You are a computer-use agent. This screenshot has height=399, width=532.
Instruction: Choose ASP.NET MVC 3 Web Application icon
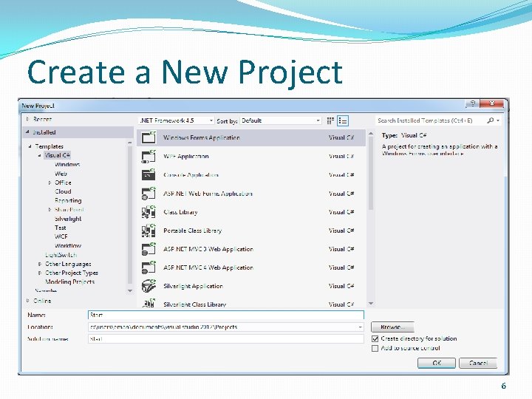click(x=149, y=249)
